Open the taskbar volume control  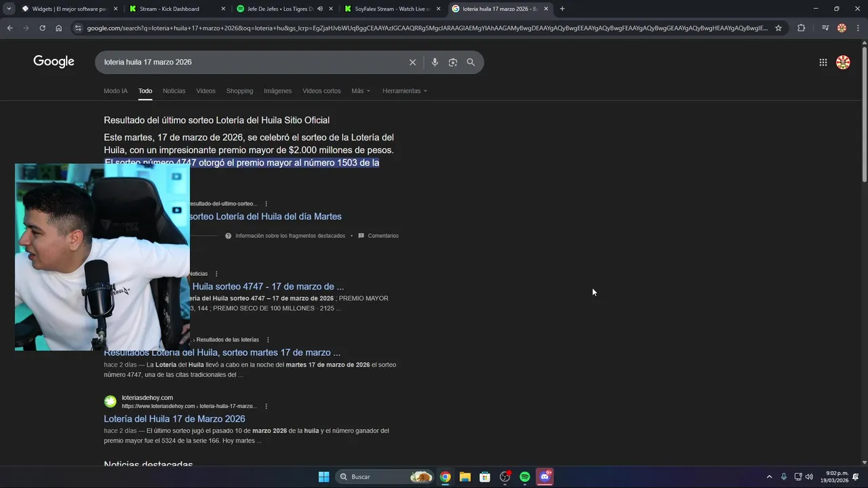coord(809,476)
